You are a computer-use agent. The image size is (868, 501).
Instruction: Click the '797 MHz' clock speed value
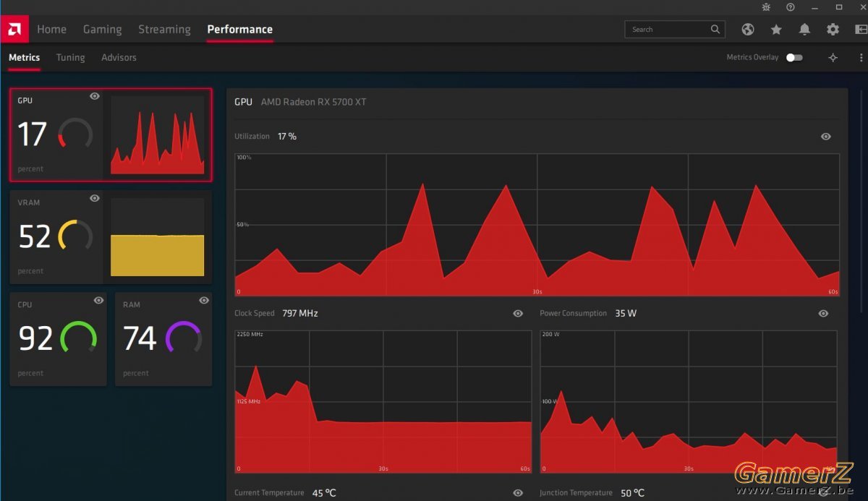[299, 313]
